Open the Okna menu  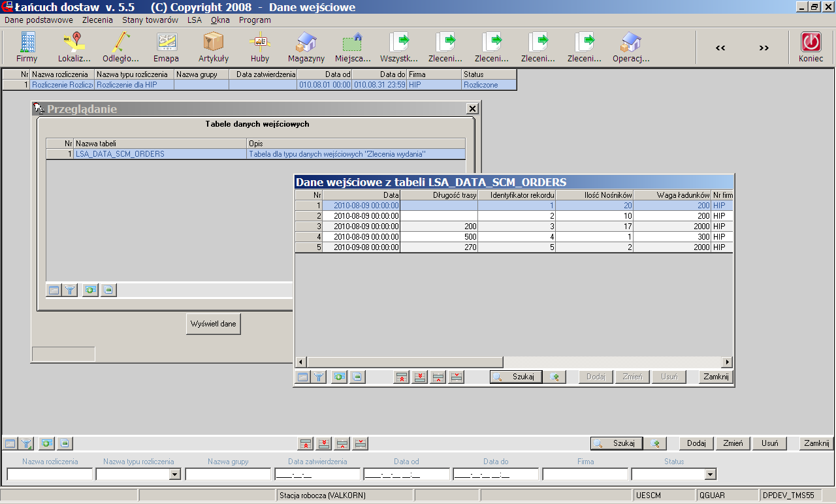[x=220, y=20]
